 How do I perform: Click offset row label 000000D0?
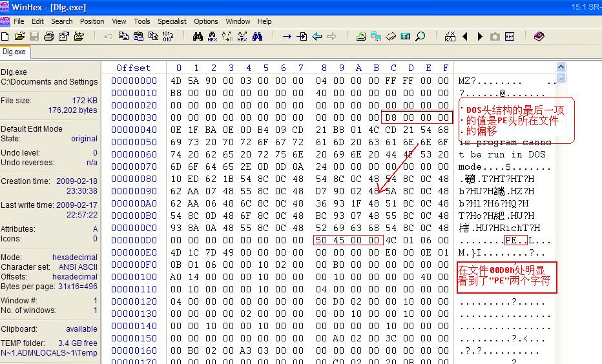tap(134, 241)
